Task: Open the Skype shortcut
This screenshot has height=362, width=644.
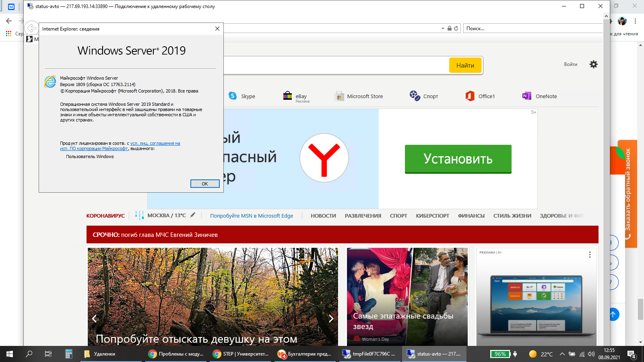Action: point(242,96)
